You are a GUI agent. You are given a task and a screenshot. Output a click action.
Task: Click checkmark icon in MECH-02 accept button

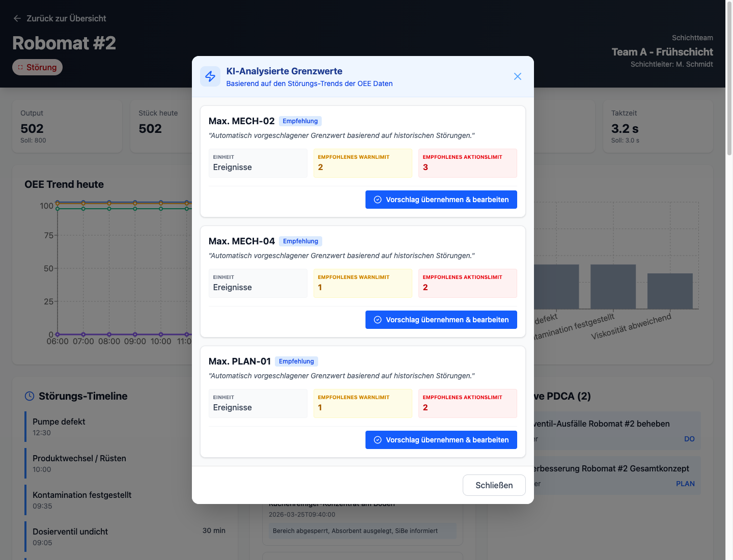tap(378, 200)
